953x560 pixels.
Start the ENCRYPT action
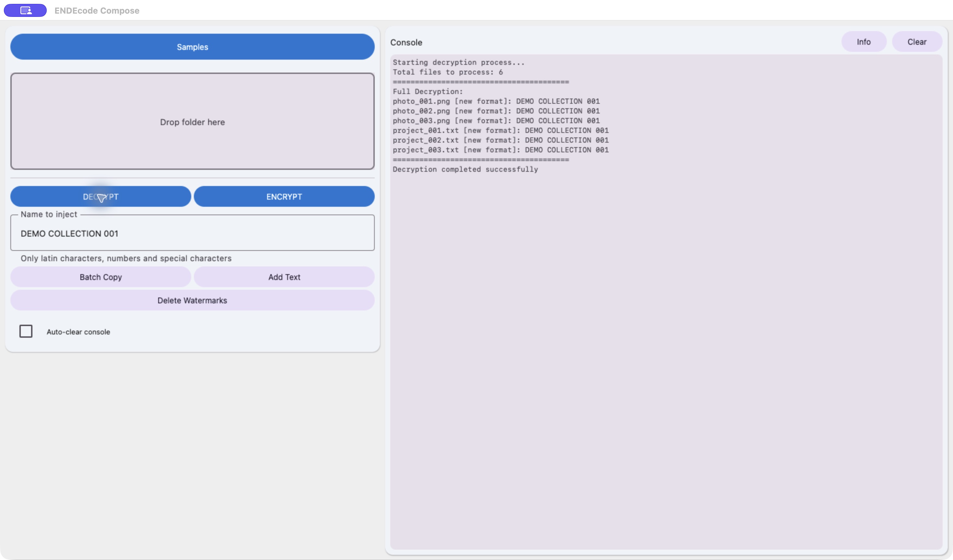(284, 197)
